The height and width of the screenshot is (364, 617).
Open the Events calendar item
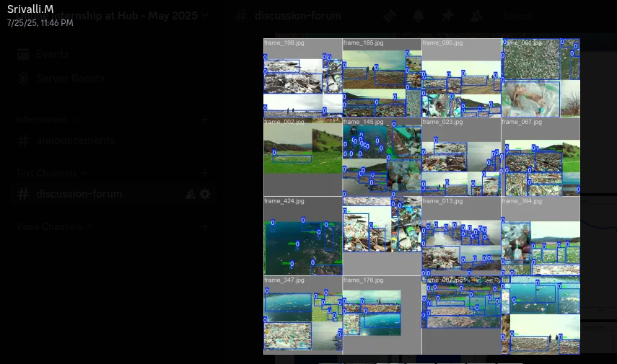[53, 54]
